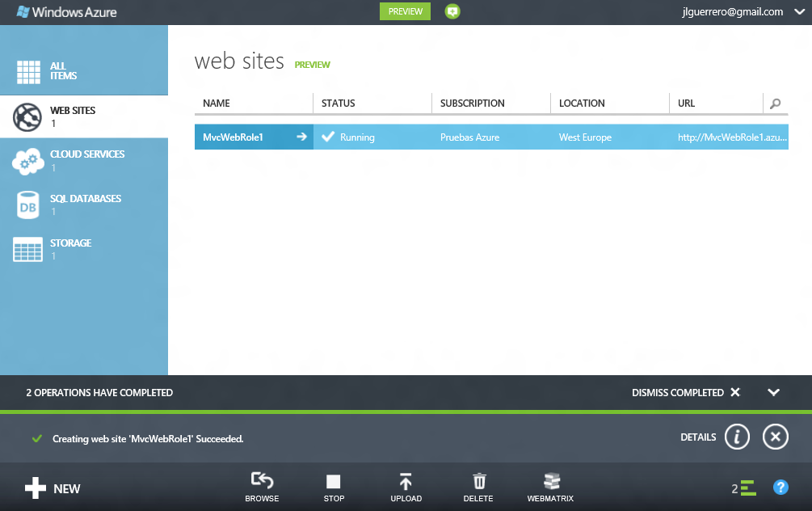
Task: Dismiss completed operations
Action: tap(685, 392)
